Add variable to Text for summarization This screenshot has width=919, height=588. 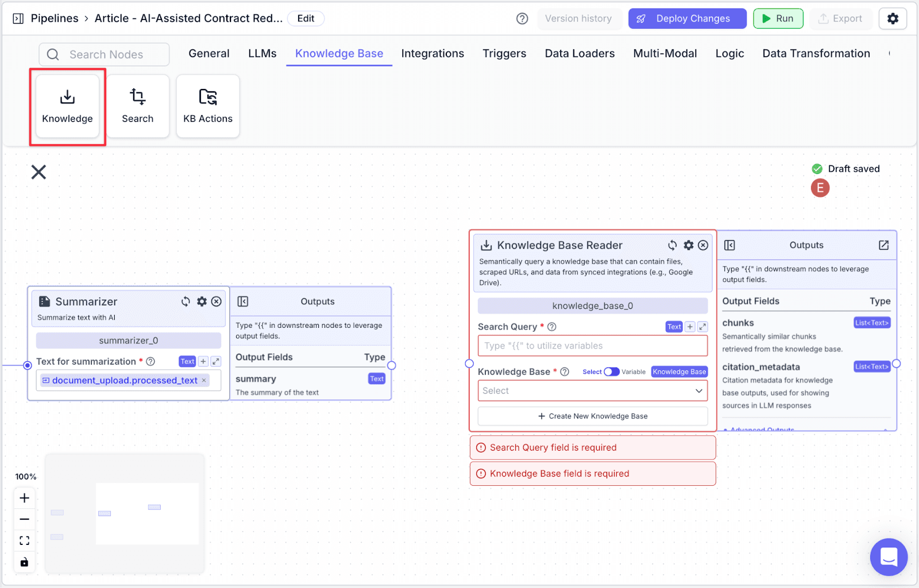(203, 361)
